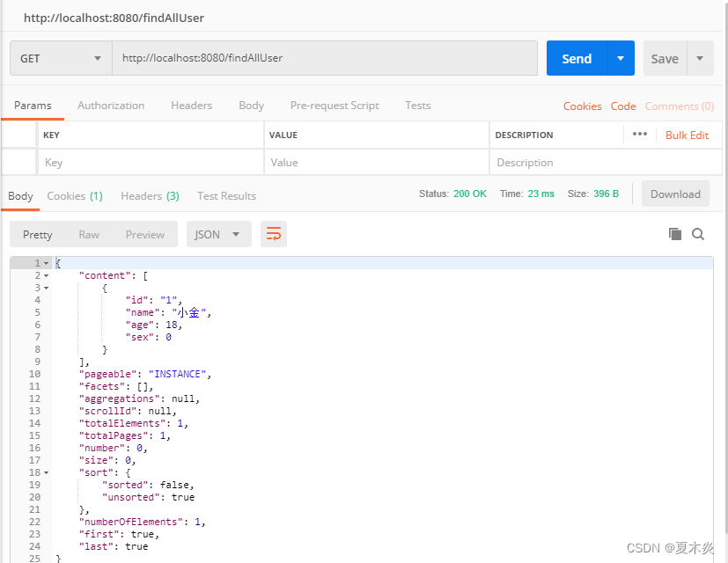Switch to the Raw response view
728x563 pixels.
(88, 234)
